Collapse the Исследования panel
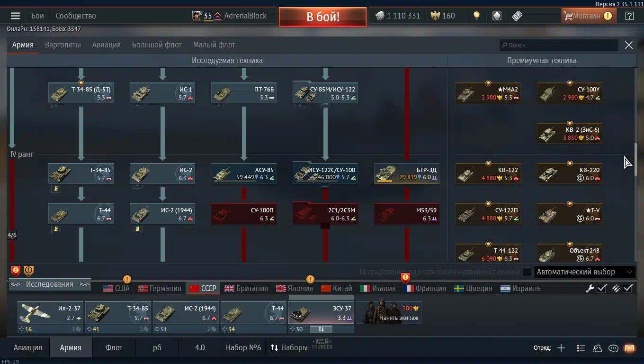 [x=50, y=284]
